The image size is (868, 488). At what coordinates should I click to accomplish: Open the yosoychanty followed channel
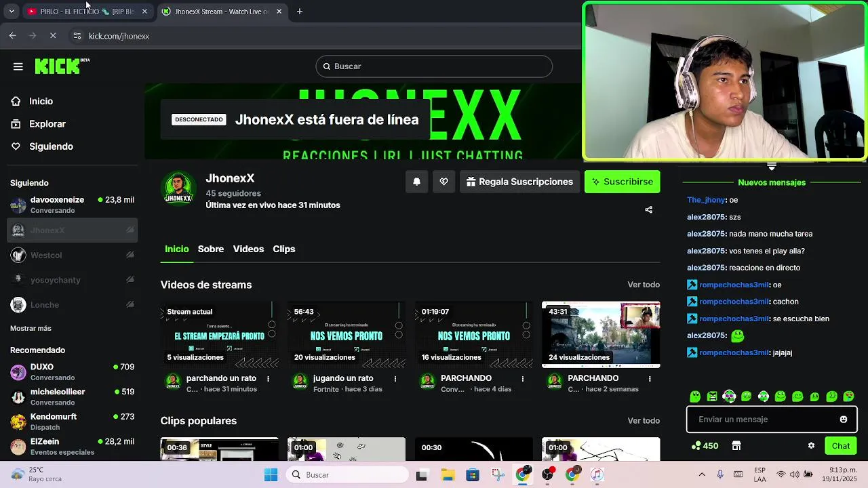[72, 280]
